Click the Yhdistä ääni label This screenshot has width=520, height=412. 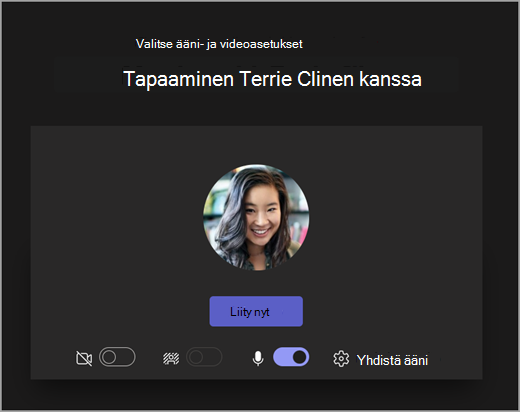pyautogui.click(x=392, y=360)
